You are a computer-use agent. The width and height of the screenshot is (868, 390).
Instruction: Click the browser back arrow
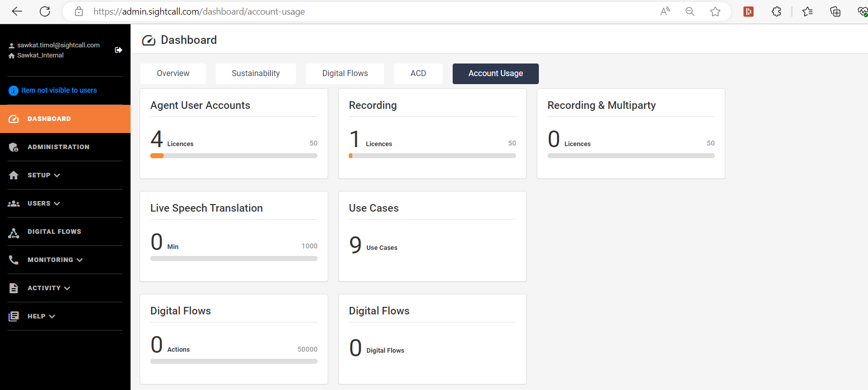[x=17, y=12]
